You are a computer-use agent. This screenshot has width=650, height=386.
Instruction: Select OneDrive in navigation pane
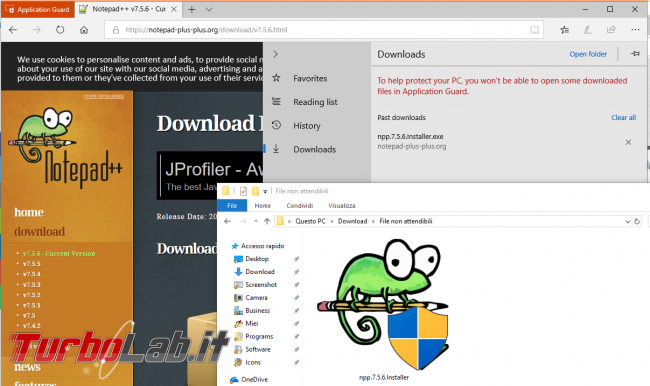249,379
